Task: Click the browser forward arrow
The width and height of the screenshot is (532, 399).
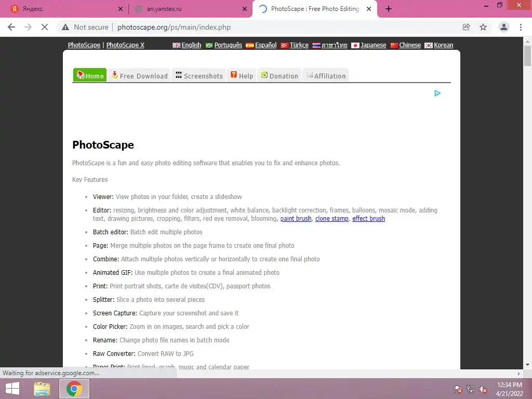Action: (28, 27)
